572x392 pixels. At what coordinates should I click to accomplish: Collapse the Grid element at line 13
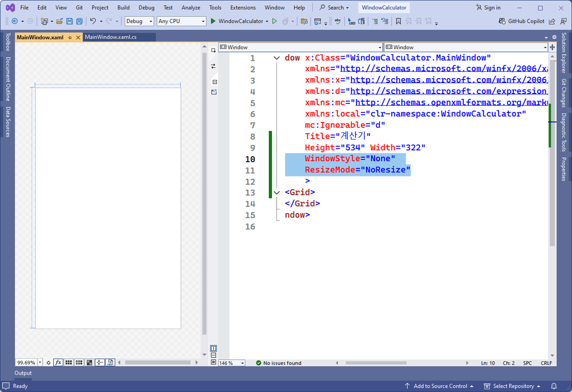click(x=277, y=193)
